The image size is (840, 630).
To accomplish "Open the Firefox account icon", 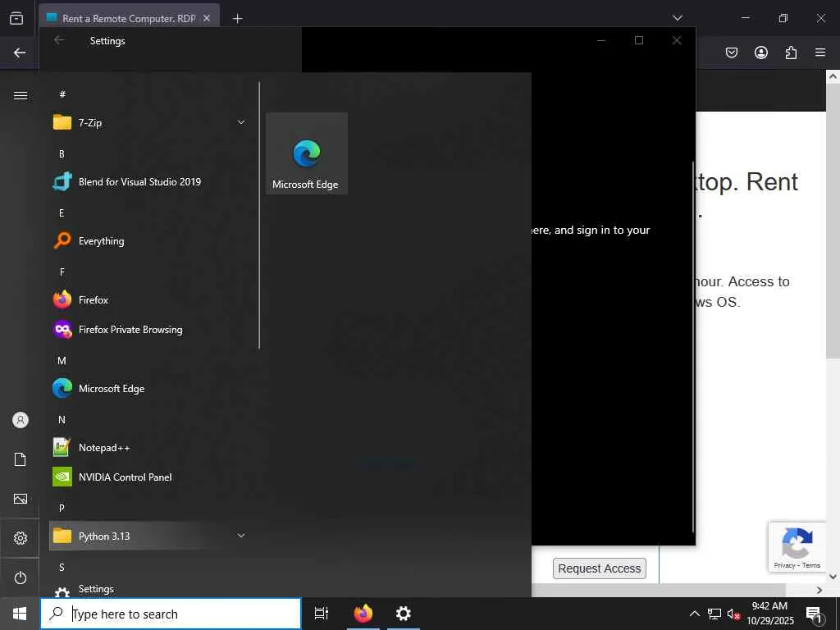I will (761, 52).
